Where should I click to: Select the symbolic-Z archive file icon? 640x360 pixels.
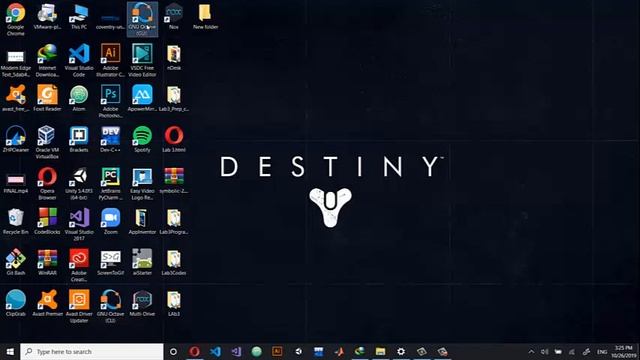(174, 180)
